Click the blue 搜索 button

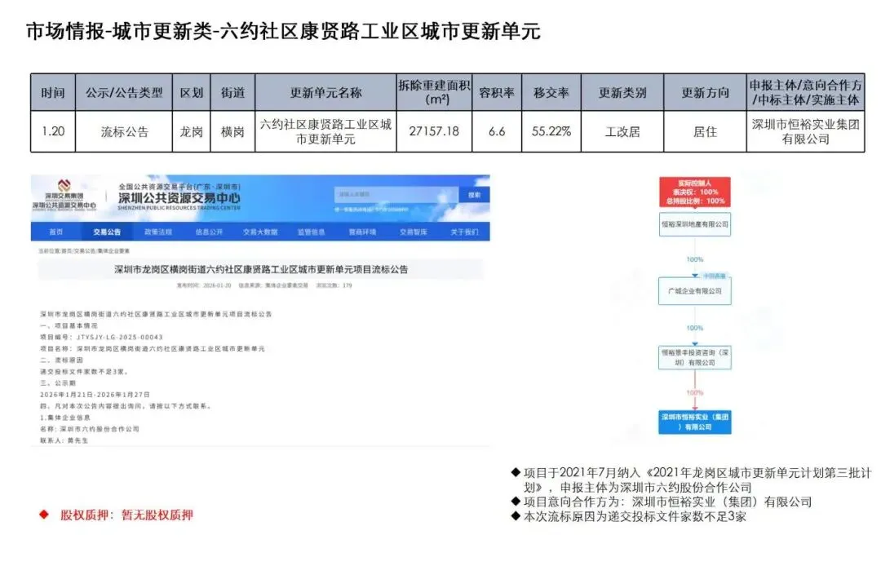click(474, 194)
